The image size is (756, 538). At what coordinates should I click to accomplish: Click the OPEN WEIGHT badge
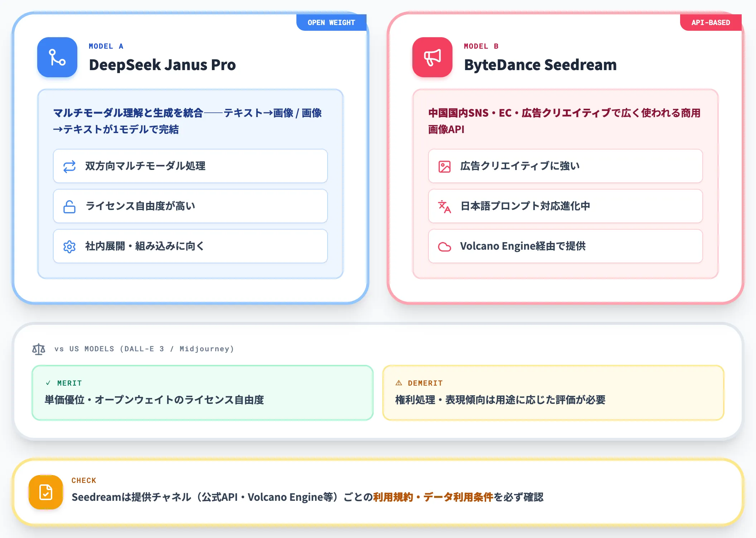331,23
